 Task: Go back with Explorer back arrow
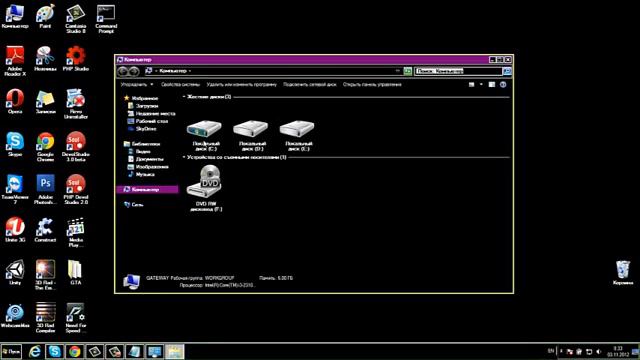[x=122, y=71]
